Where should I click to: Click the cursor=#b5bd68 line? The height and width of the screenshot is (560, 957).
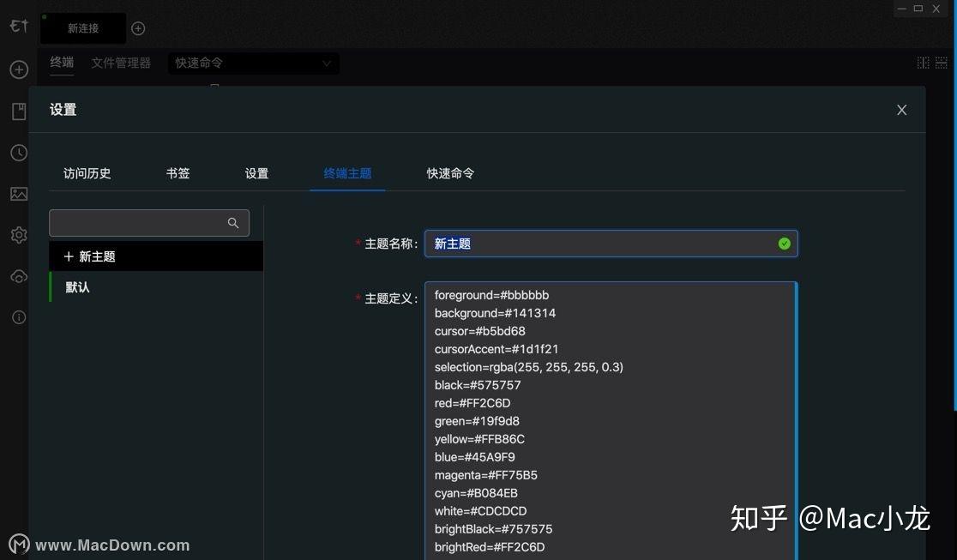479,331
